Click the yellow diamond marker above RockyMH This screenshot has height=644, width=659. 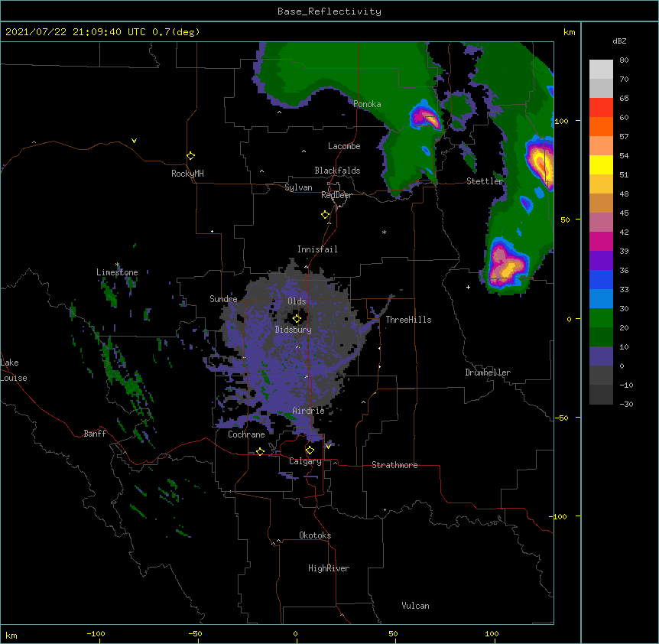click(x=190, y=156)
